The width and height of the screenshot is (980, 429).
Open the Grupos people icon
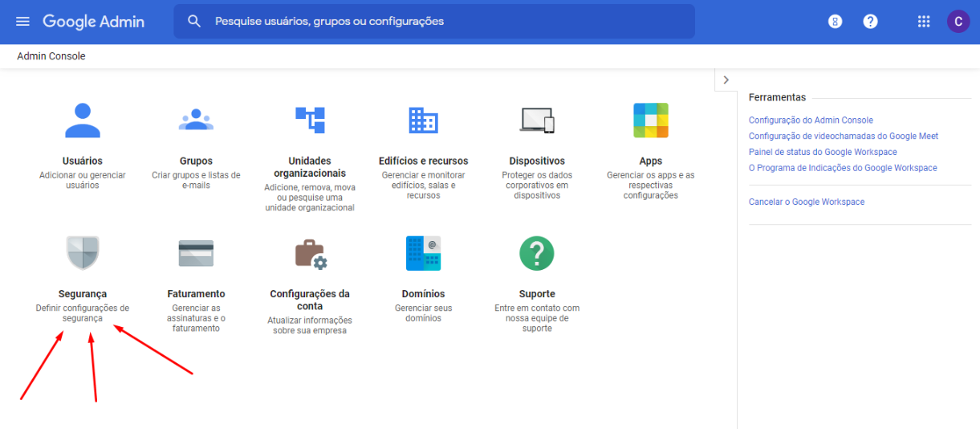[196, 120]
